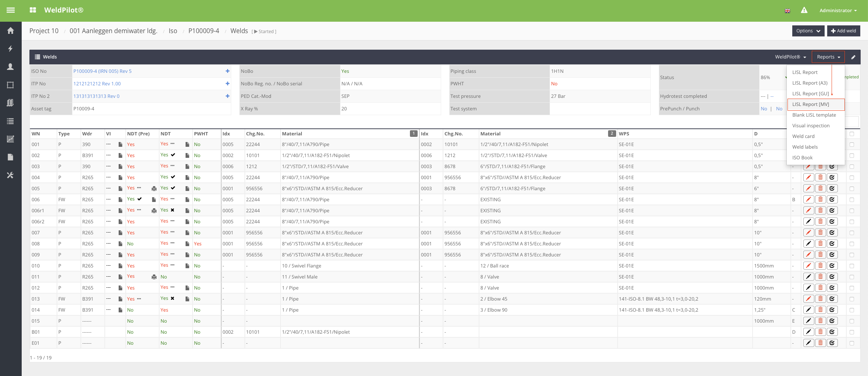Tick the checkbox for weld row 007
868x376 pixels.
tap(851, 233)
